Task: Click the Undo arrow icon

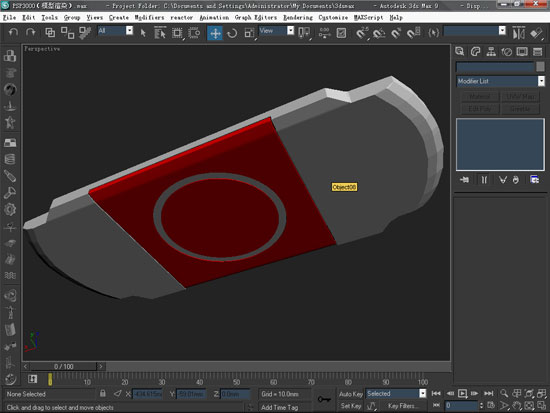Action: 13,33
